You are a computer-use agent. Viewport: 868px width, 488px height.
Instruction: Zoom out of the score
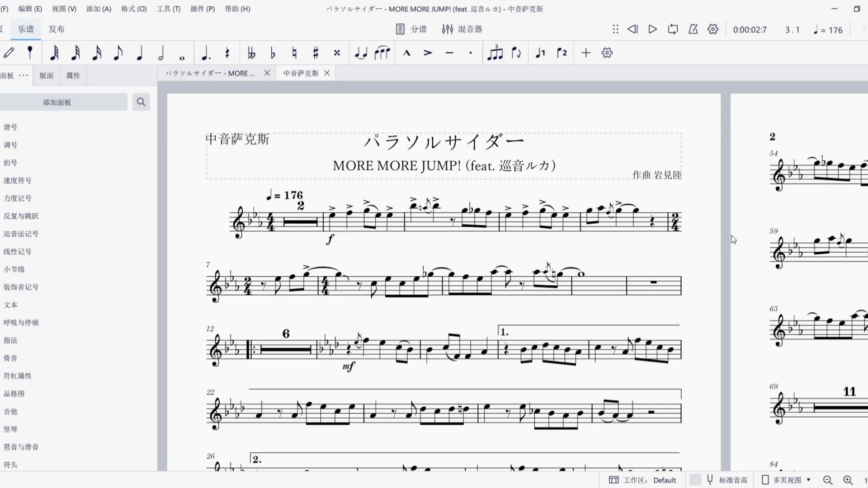[828, 480]
